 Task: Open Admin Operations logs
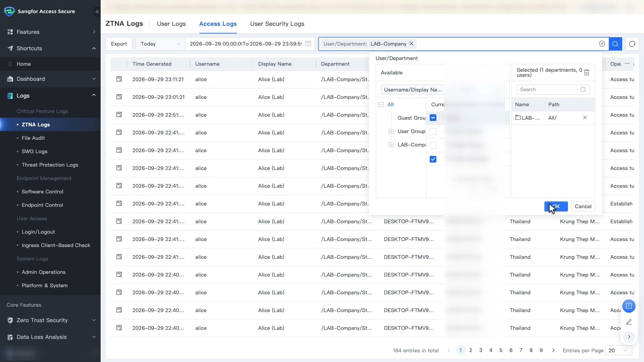coord(44,272)
